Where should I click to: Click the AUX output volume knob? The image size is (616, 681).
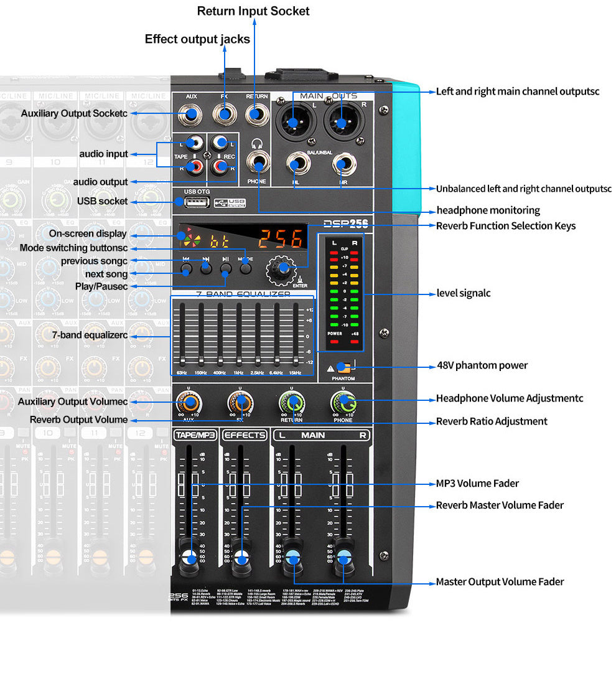[189, 403]
